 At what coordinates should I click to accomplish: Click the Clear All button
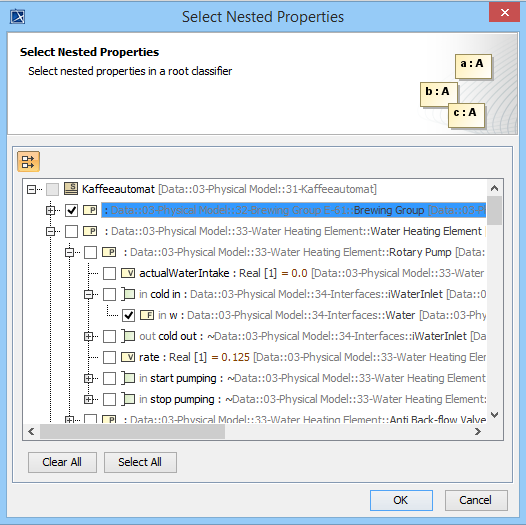[x=62, y=462]
